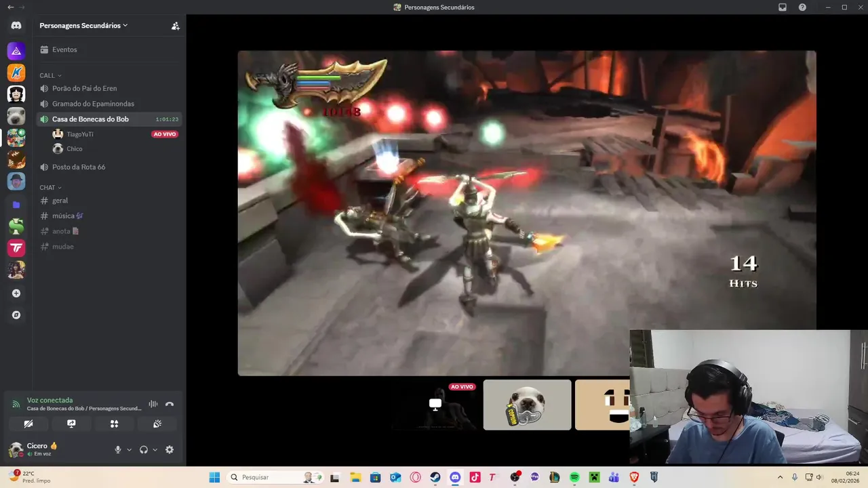Screen dimensions: 868x488
Task: Focus the live God of War stream
Action: pos(527,213)
